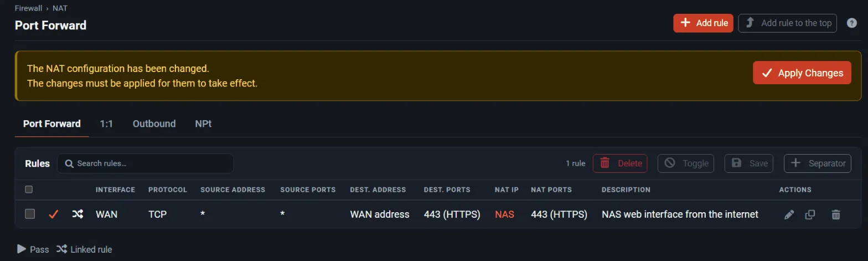Click the TCP protocol cell

coord(157,214)
